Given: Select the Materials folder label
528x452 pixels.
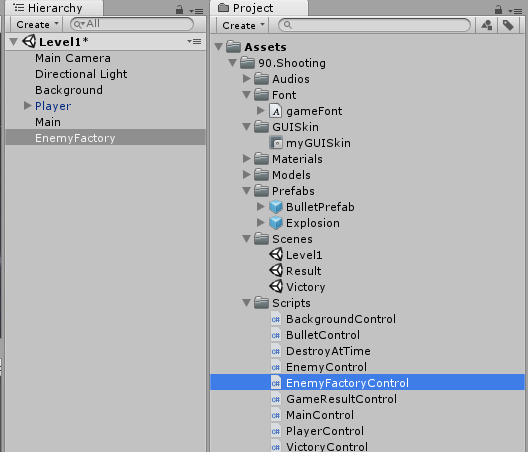Looking at the screenshot, I should coord(297,159).
